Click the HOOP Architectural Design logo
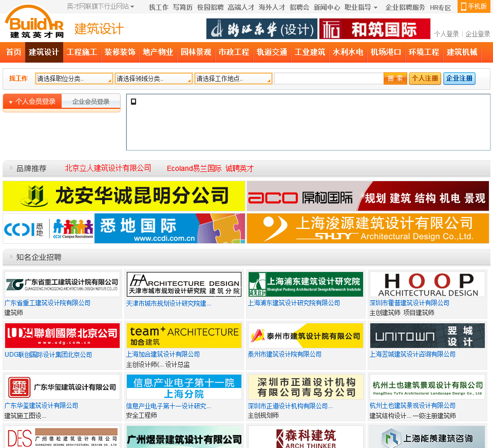The image size is (493, 448). click(428, 284)
